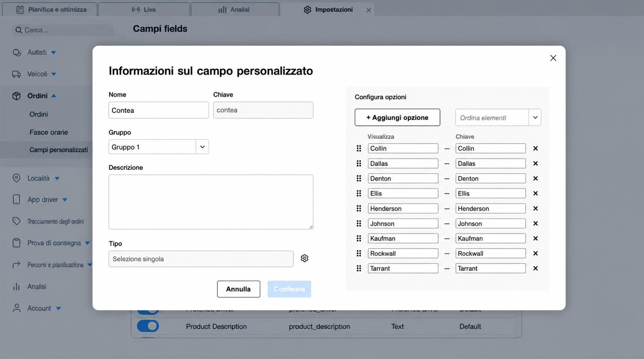Close the custom field dialog with X
This screenshot has width=644, height=359.
553,58
